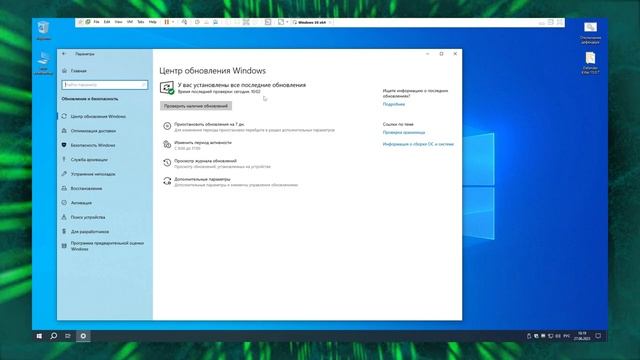Open Служба архивации section
Image resolution: width=640 pixels, height=360 pixels.
point(89,160)
